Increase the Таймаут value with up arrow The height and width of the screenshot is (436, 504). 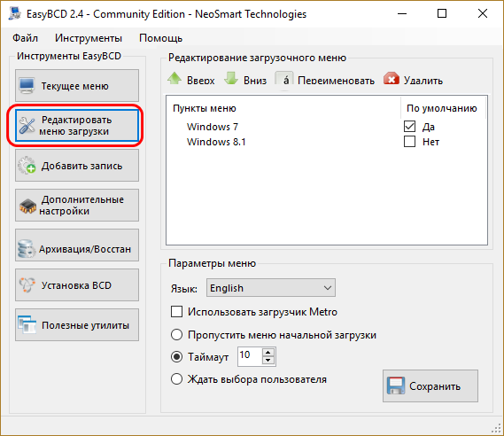pyautogui.click(x=268, y=353)
